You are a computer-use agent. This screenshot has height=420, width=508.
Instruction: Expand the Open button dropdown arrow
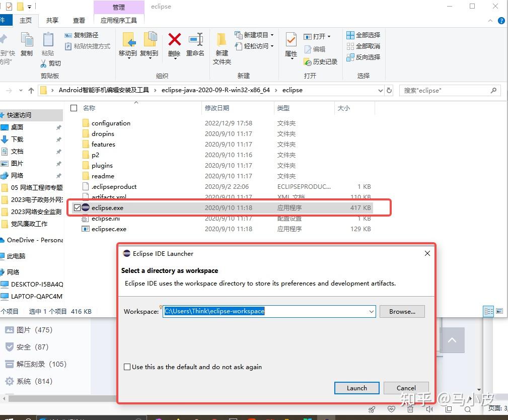click(329, 37)
